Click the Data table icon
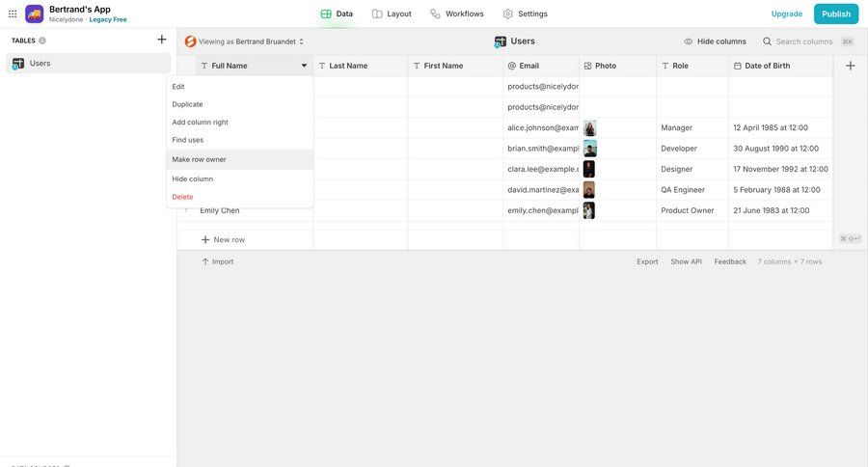868x467 pixels. pos(326,14)
